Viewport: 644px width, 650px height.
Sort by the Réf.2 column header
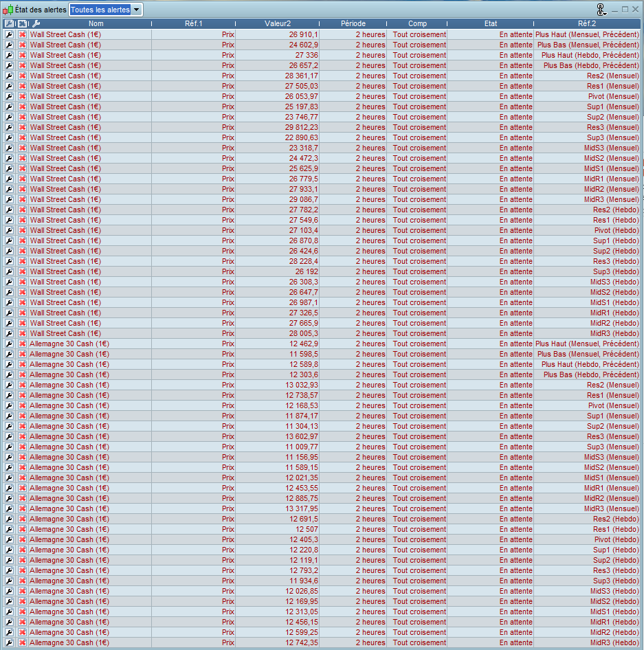click(587, 23)
